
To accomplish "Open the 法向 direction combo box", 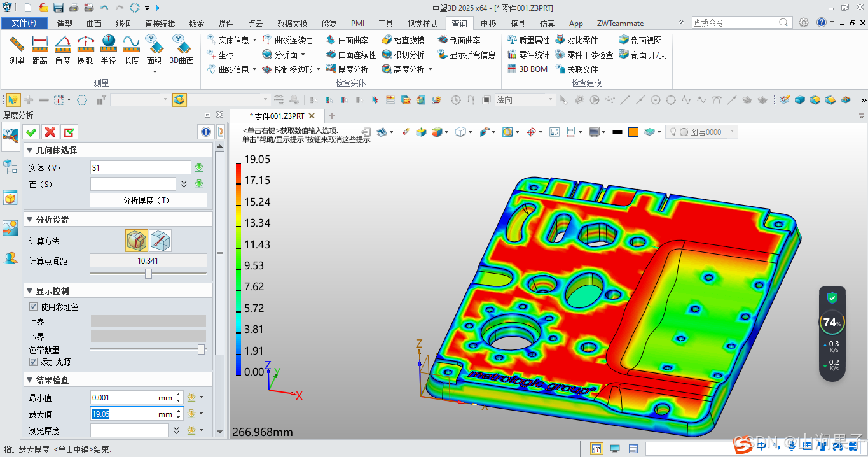I will 525,100.
